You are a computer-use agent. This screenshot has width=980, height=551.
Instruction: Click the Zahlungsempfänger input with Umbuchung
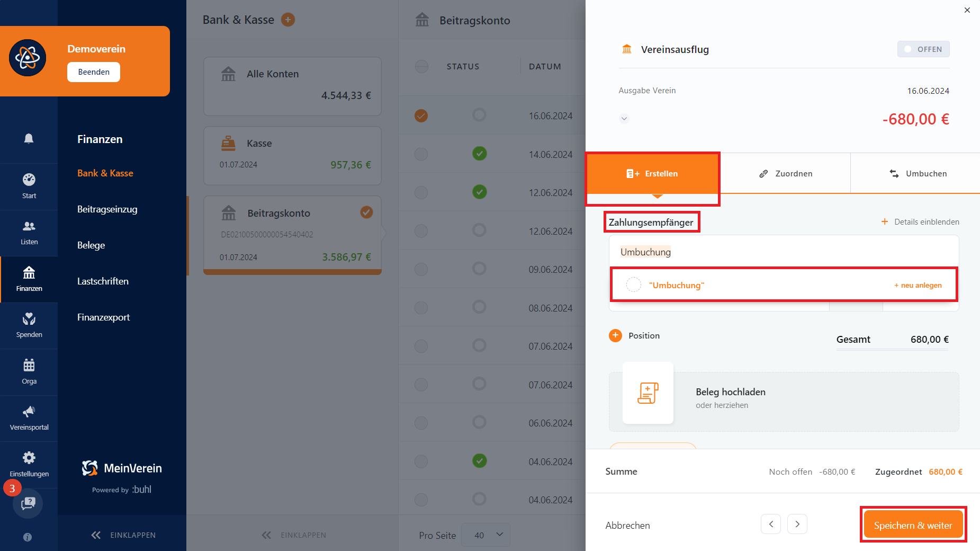tap(784, 252)
